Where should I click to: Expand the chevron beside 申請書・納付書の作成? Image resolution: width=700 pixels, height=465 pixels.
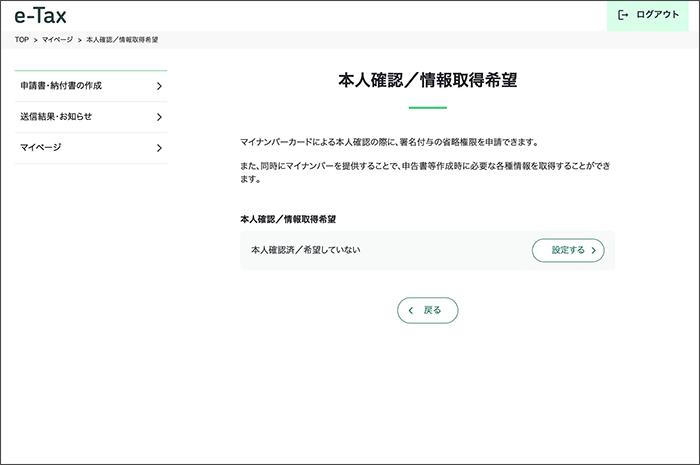(x=159, y=87)
